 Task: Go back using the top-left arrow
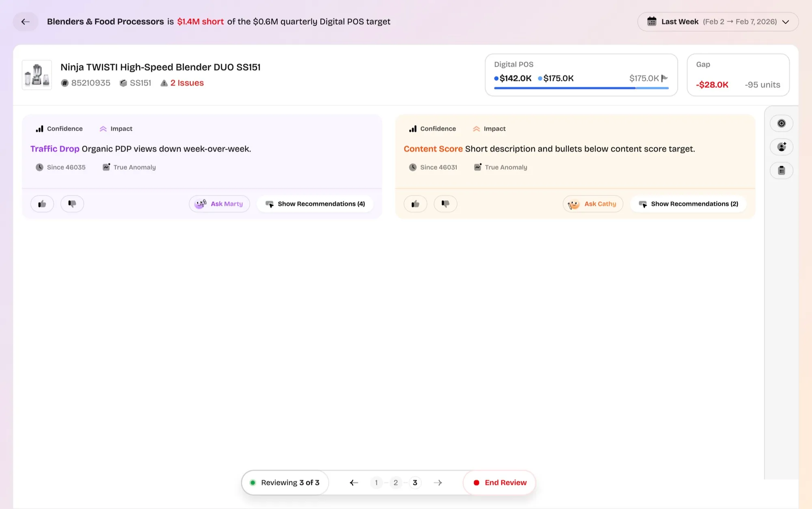26,22
